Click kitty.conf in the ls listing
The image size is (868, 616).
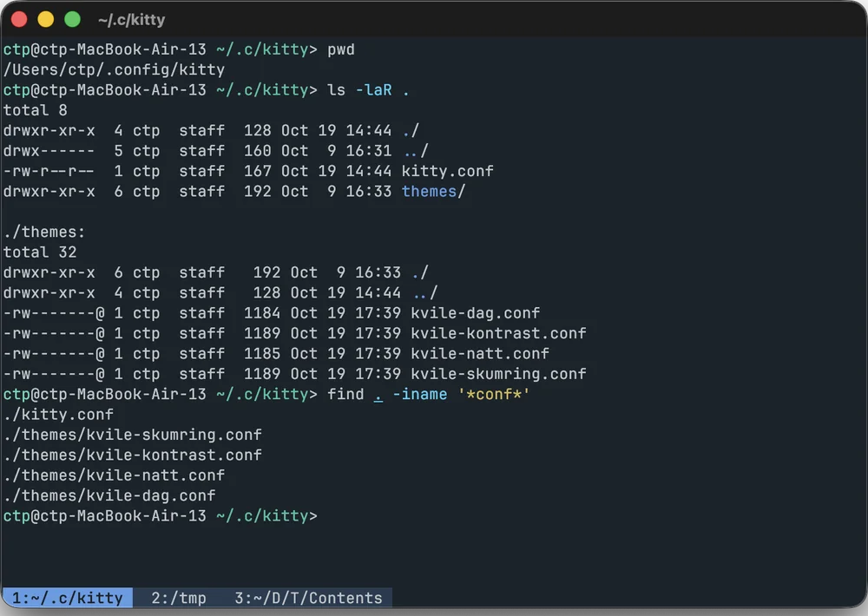[447, 171]
